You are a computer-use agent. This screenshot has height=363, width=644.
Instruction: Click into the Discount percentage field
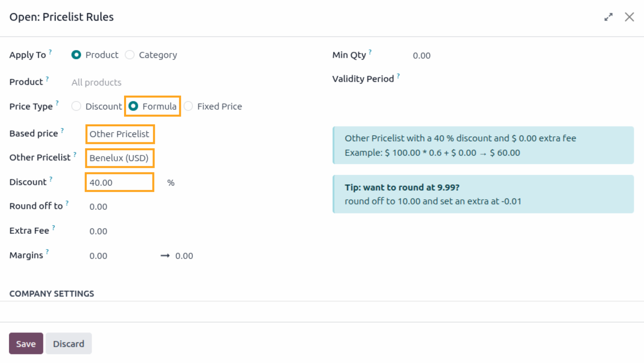pos(119,182)
